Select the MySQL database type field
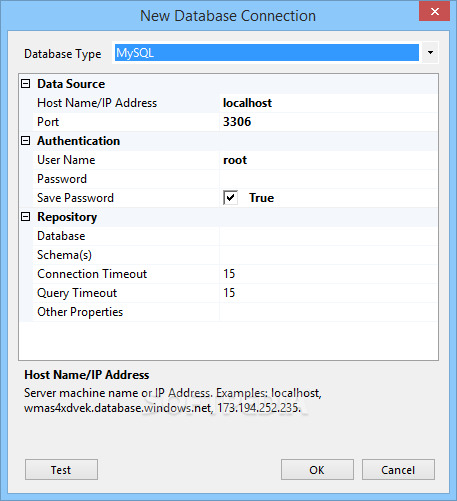This screenshot has height=501, width=457. 267,53
